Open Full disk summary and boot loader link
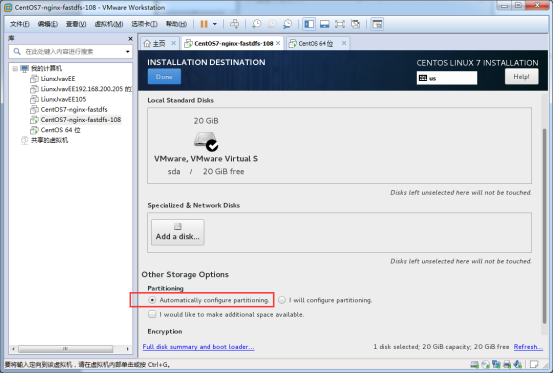Image resolution: width=553 pixels, height=373 pixels. 198,347
